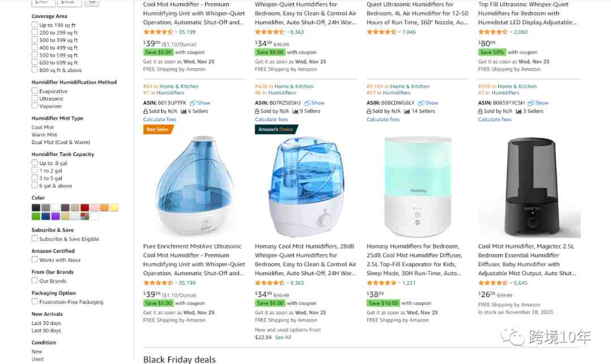The image size is (611, 364).
Task: Expand the rating dropdown next to 1,221 reviews
Action: [x=399, y=283]
